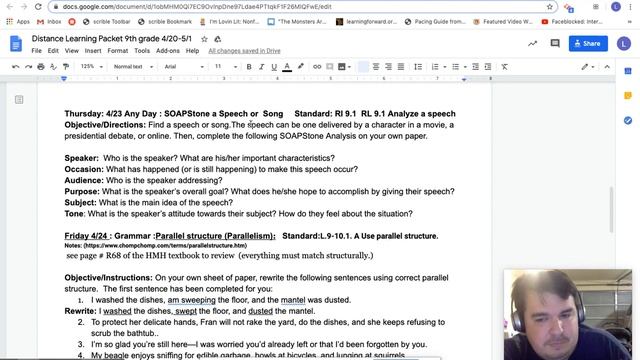640x360 pixels.
Task: Open the Insert menu
Action: (x=93, y=51)
